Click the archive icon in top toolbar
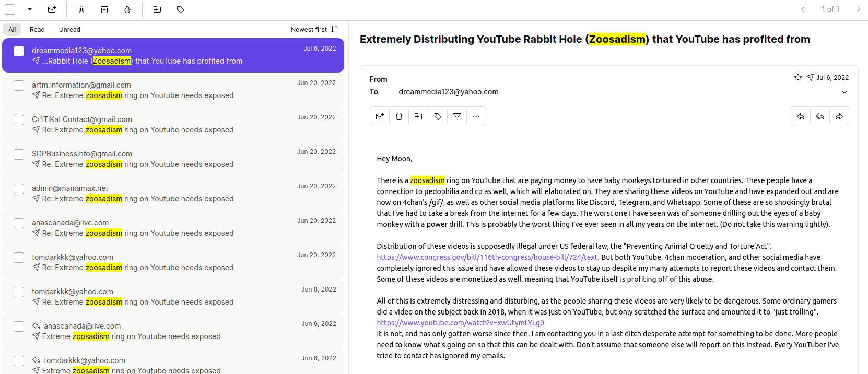The width and height of the screenshot is (868, 374). click(104, 9)
